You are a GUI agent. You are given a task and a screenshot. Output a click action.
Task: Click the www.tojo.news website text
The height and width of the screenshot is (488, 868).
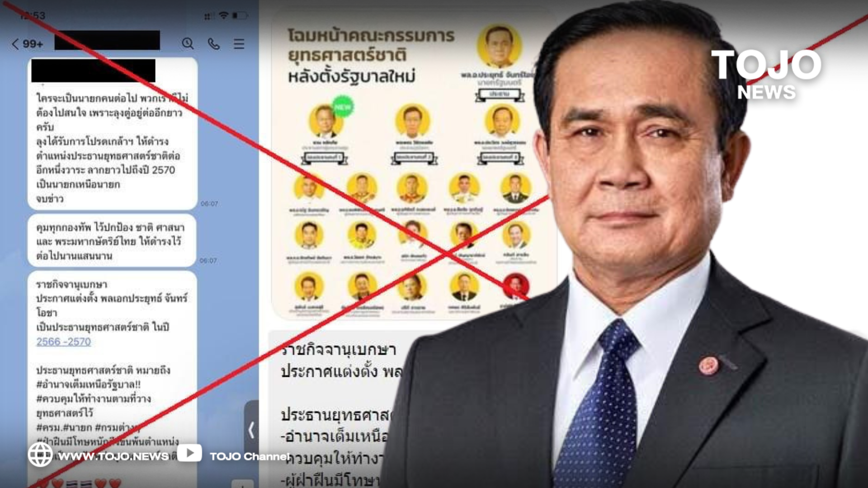pyautogui.click(x=113, y=456)
